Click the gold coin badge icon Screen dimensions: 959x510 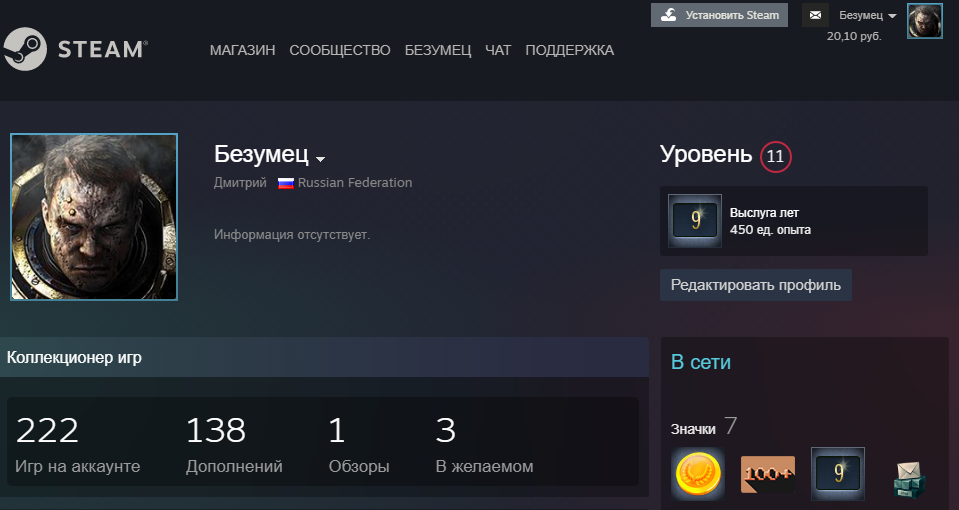[x=698, y=474]
